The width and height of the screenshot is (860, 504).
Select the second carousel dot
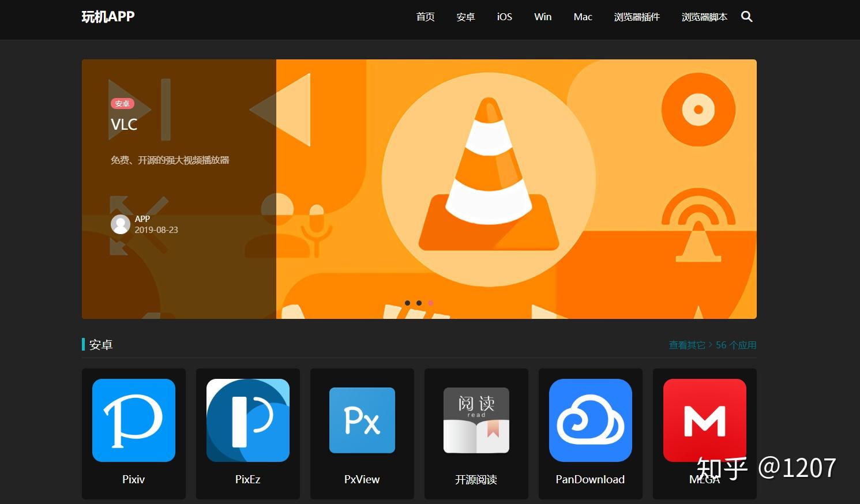(419, 303)
